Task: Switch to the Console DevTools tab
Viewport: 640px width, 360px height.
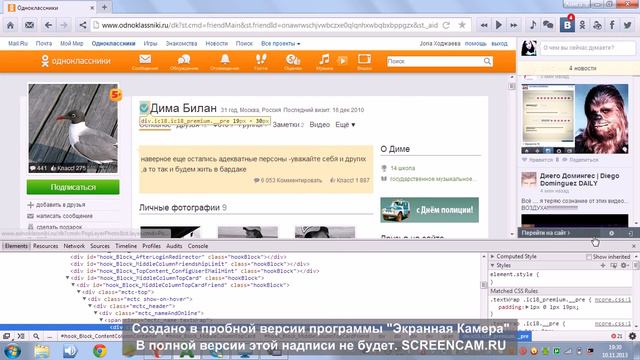Action: [x=198, y=246]
